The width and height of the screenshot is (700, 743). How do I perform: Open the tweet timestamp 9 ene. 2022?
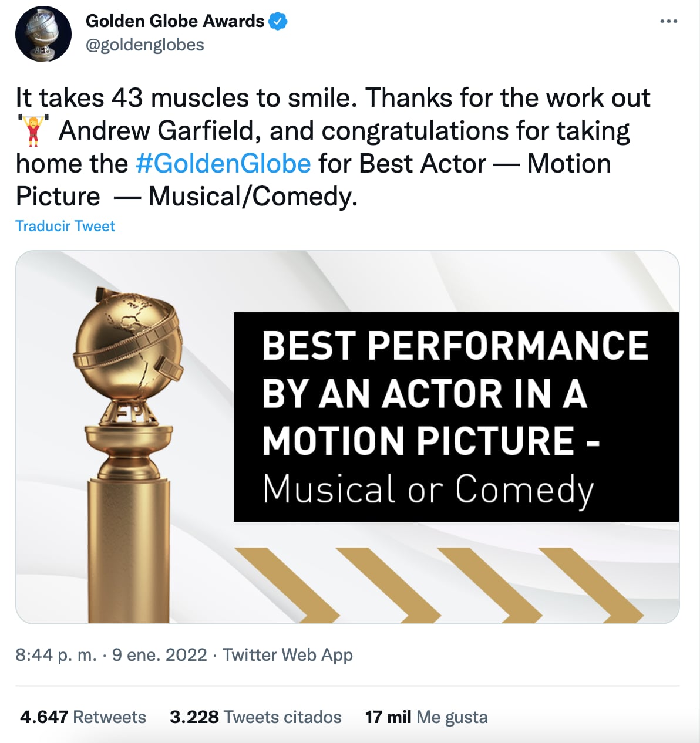tap(159, 654)
